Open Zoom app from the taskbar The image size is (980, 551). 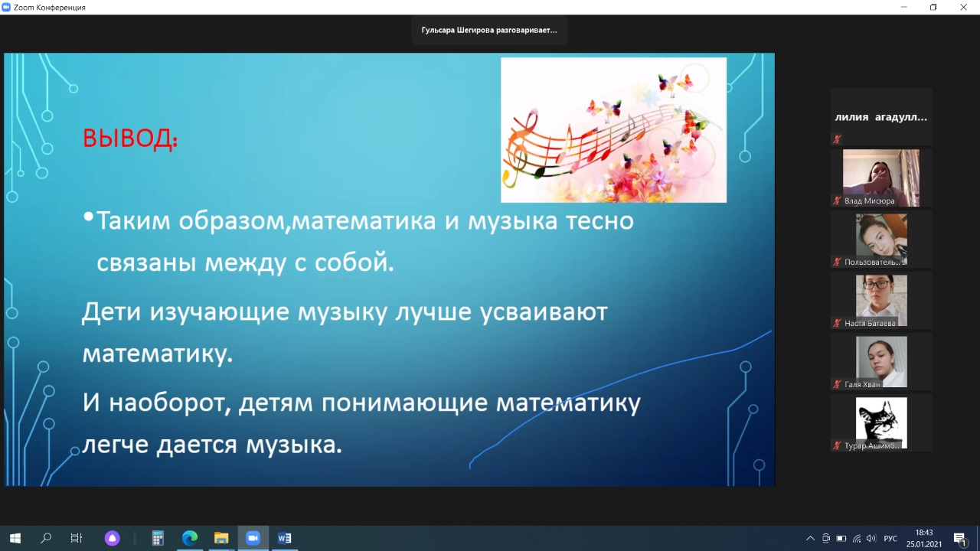click(x=253, y=538)
